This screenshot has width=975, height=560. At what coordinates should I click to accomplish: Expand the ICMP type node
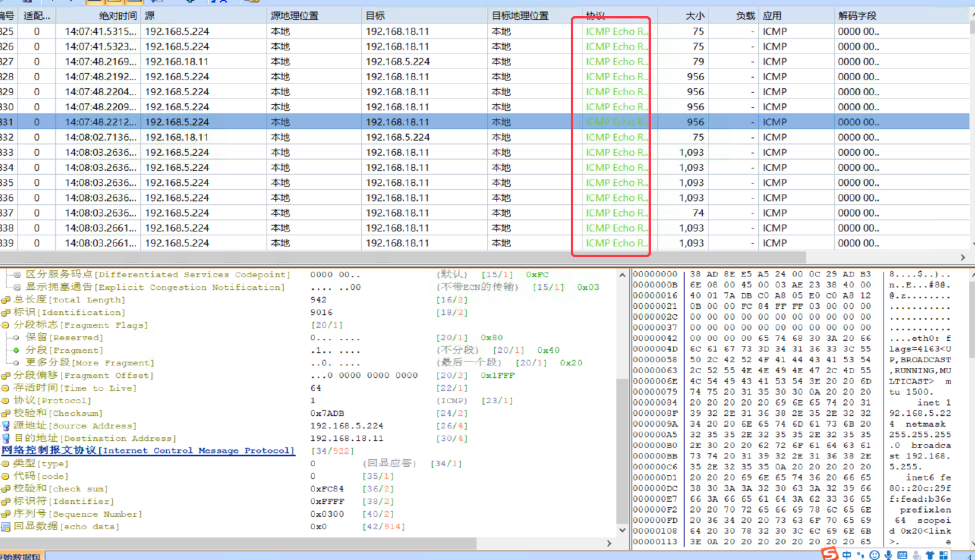[x=6, y=464]
